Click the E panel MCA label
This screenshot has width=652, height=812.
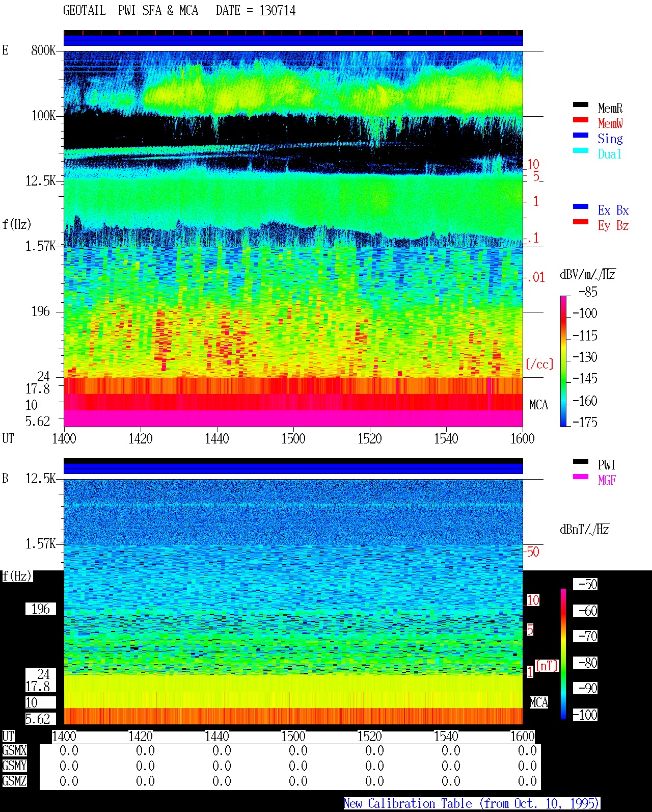pos(538,405)
